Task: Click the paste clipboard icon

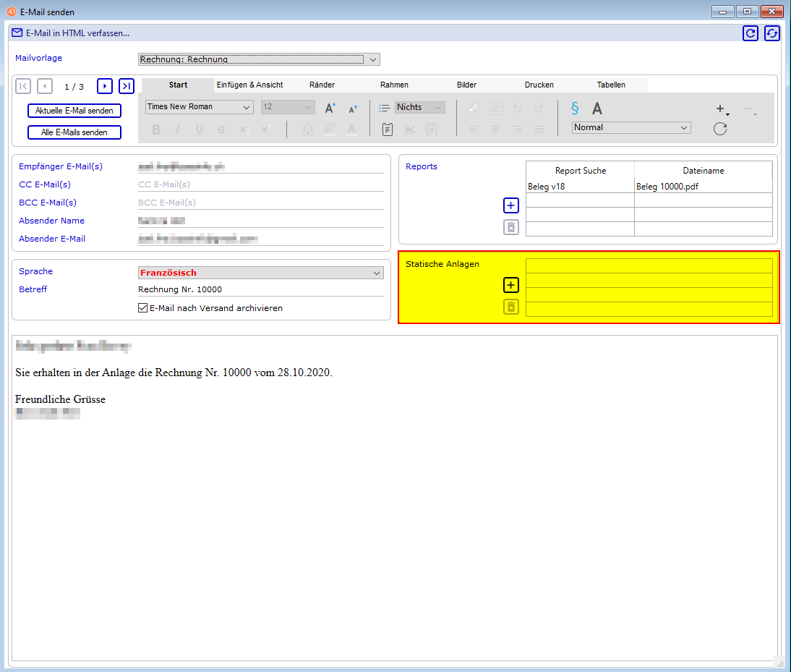Action: pos(388,129)
